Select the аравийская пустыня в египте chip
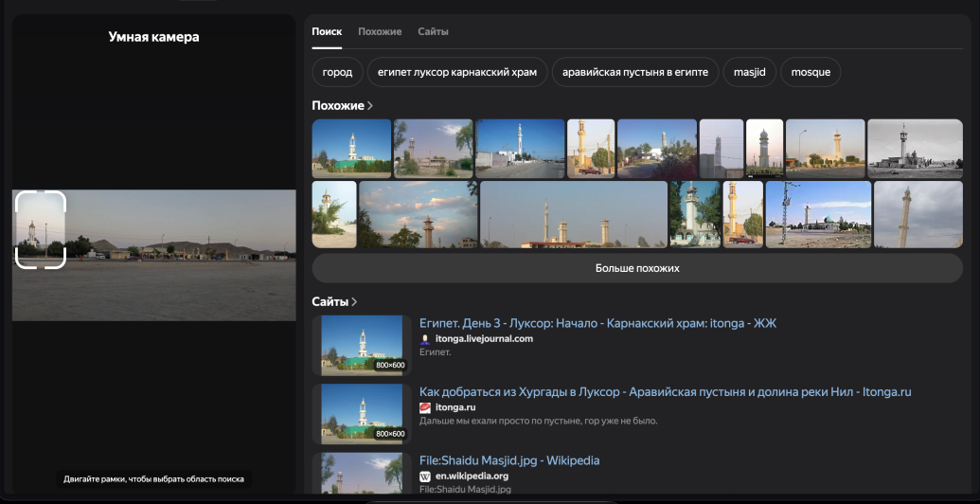 pyautogui.click(x=635, y=72)
